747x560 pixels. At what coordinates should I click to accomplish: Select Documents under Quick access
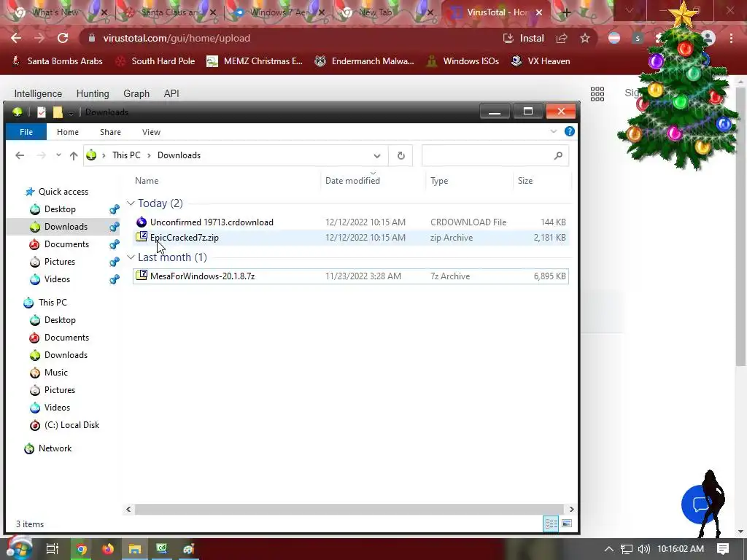(x=66, y=244)
